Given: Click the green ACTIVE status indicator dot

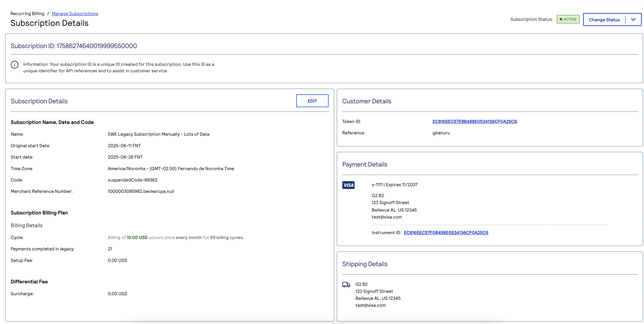Looking at the screenshot, I should pos(561,19).
